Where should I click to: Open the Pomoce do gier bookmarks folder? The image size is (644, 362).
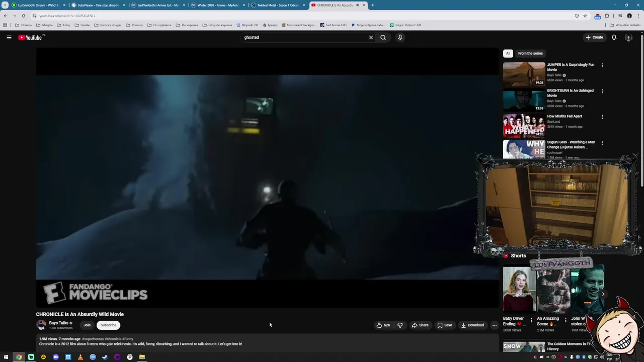pyautogui.click(x=108, y=25)
